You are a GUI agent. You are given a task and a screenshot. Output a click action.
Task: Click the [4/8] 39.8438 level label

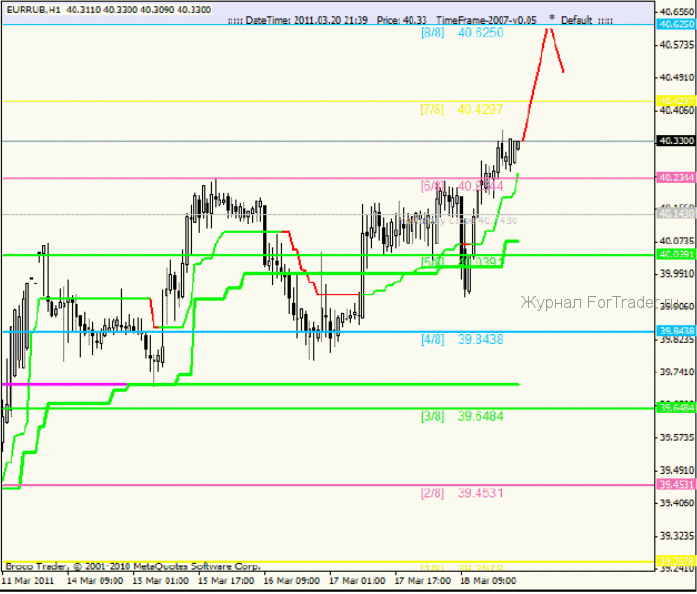[461, 340]
